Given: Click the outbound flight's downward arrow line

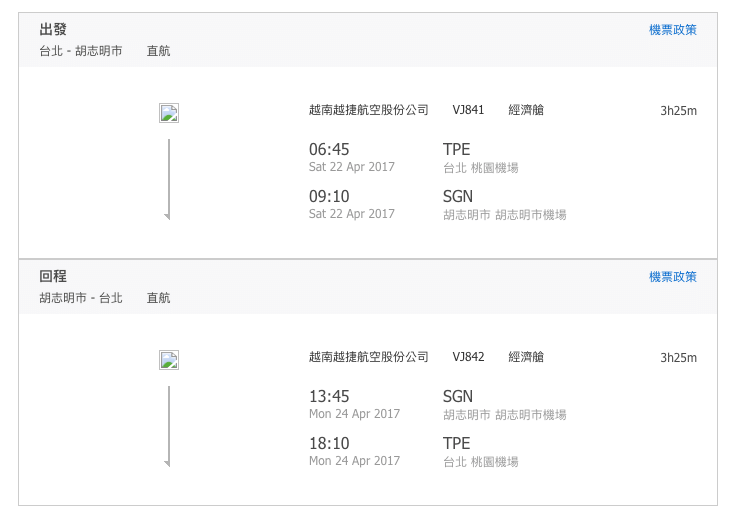Looking at the screenshot, I should click(168, 179).
